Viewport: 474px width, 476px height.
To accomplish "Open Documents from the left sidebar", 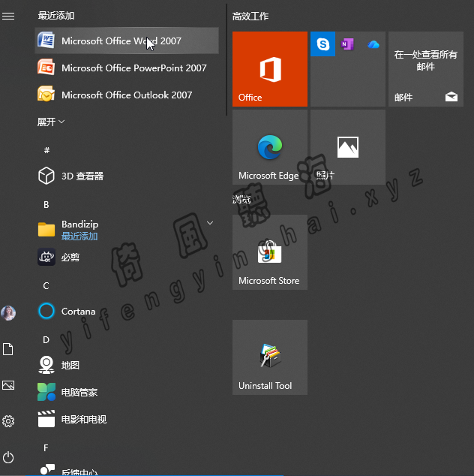I will click(8, 349).
